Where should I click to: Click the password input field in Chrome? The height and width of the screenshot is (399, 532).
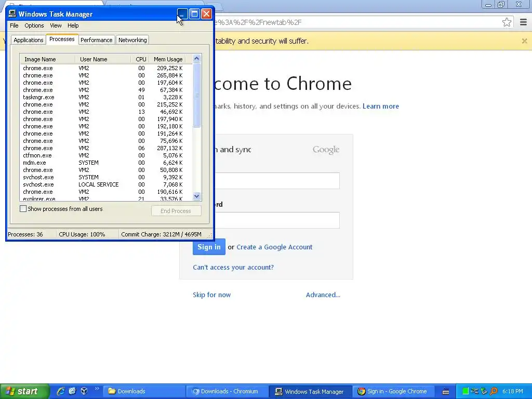(x=277, y=220)
